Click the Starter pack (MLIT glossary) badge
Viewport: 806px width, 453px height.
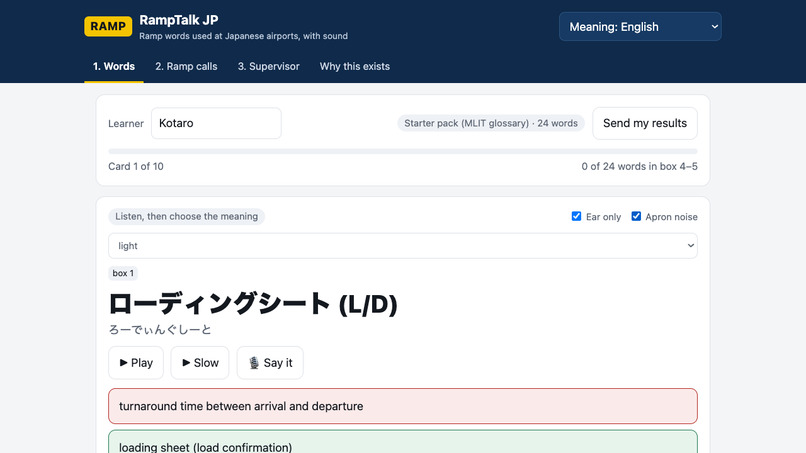coord(490,123)
